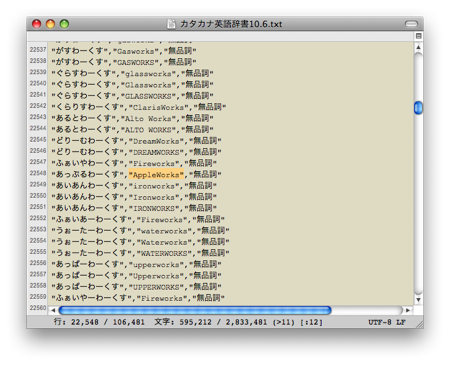Click the horizontal scrollbar right arrow

coord(408,310)
